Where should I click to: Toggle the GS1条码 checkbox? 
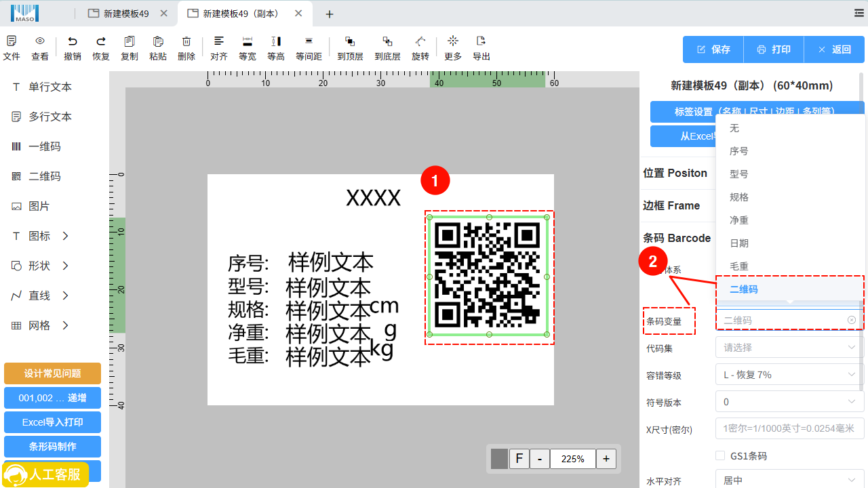[x=720, y=455]
